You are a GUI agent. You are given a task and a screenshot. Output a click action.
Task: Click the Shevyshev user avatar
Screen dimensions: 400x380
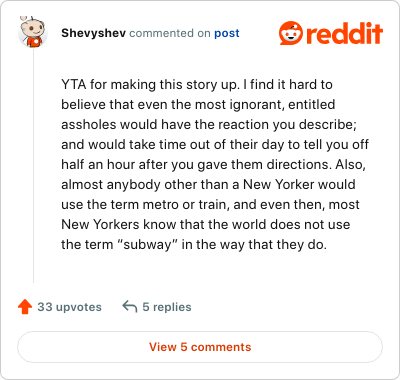(x=32, y=32)
